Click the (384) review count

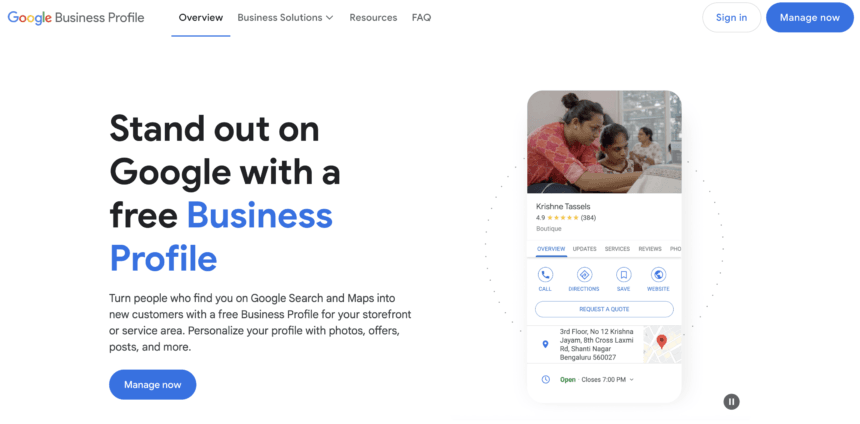[x=589, y=218]
